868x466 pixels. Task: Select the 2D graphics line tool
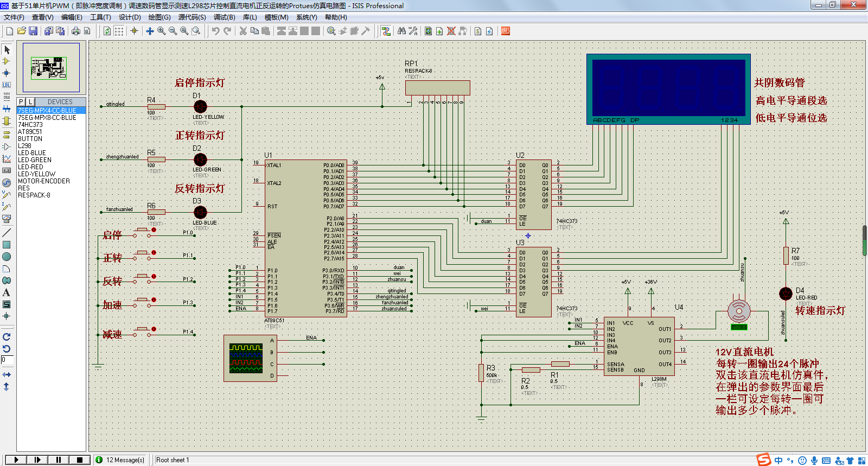(x=7, y=233)
